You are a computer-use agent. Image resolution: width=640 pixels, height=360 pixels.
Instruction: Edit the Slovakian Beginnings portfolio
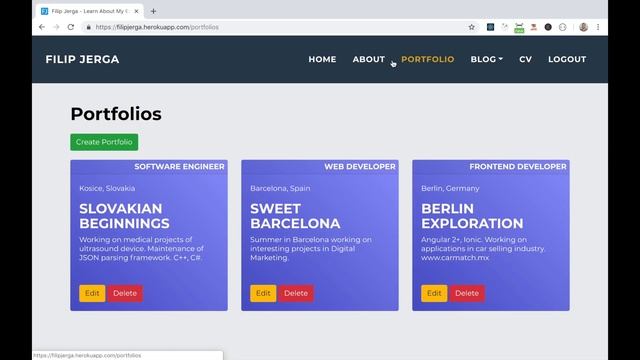[92, 293]
